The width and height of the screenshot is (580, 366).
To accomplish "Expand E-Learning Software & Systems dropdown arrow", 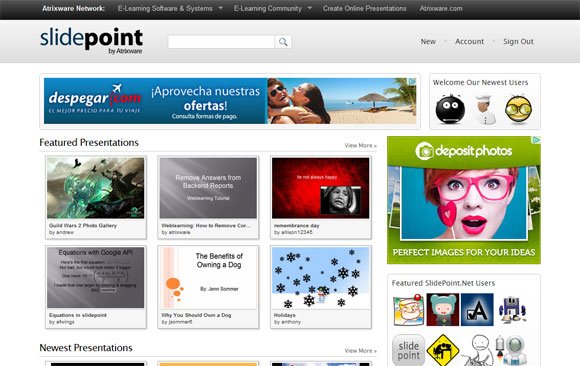I will coord(220,8).
